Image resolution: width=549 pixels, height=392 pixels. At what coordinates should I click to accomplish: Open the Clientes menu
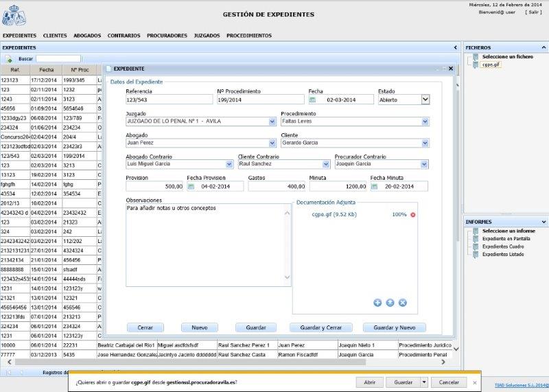(x=55, y=35)
